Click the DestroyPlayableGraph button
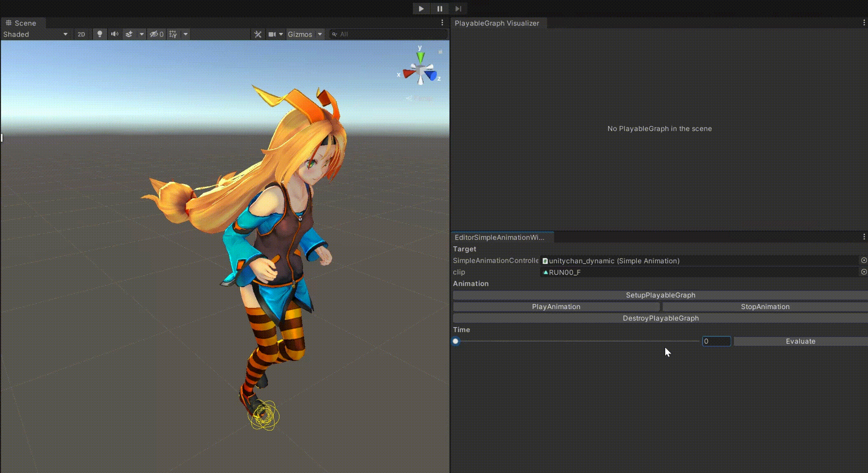The width and height of the screenshot is (868, 473). coord(660,318)
